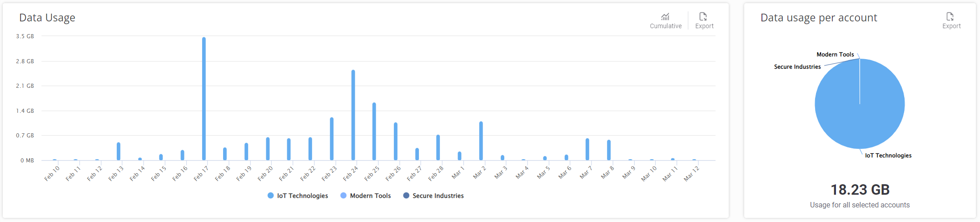Click the Modern Tools pie label
Image resolution: width=980 pixels, height=222 pixels.
point(835,55)
